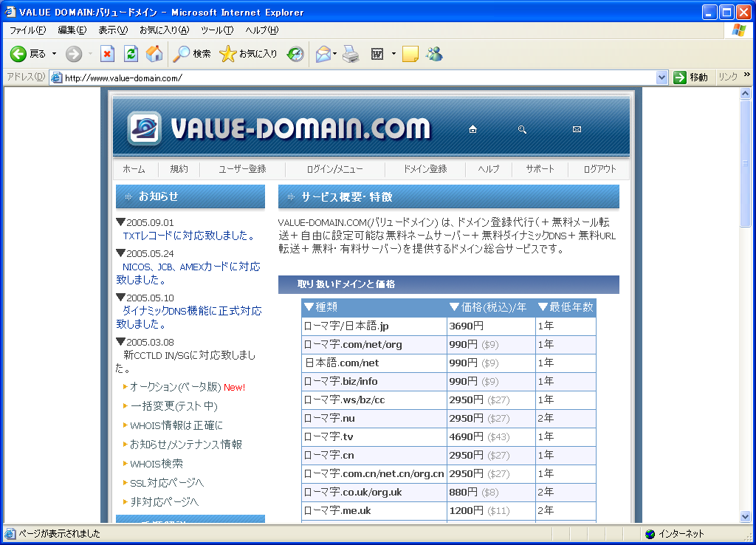Image resolution: width=756 pixels, height=545 pixels.
Task: Click the ローマ字.tv row in price table
Action: pos(449,437)
